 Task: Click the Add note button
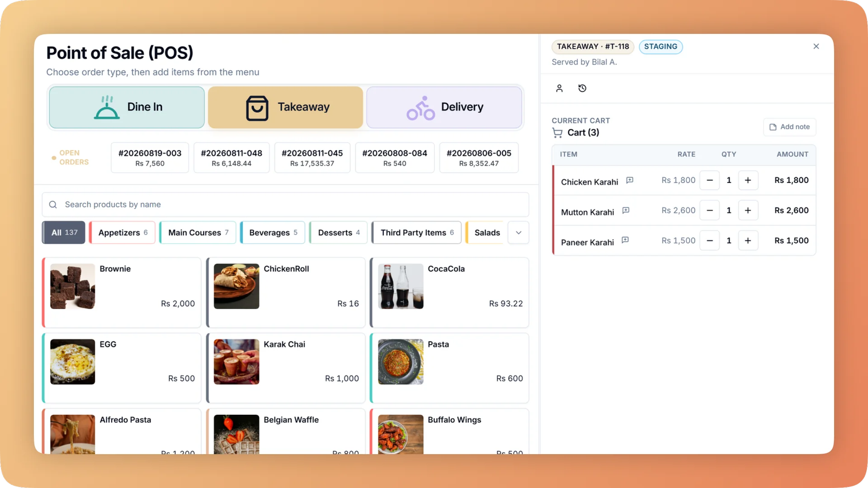[x=789, y=127]
